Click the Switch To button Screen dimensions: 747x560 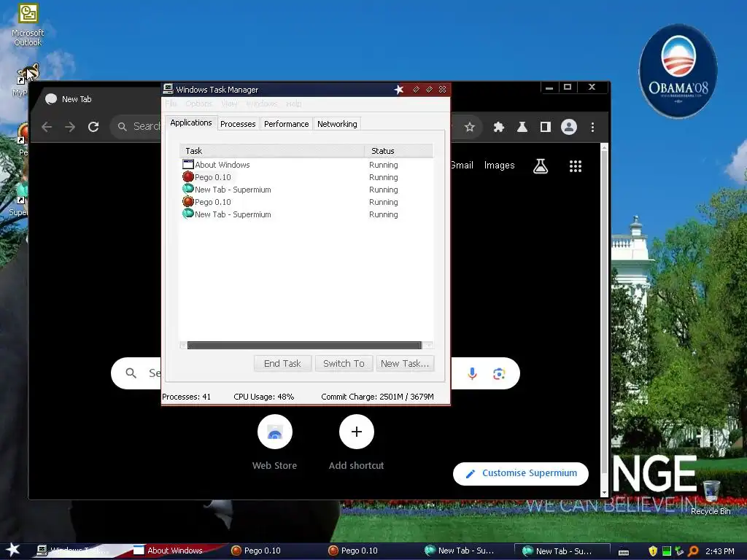pyautogui.click(x=344, y=363)
